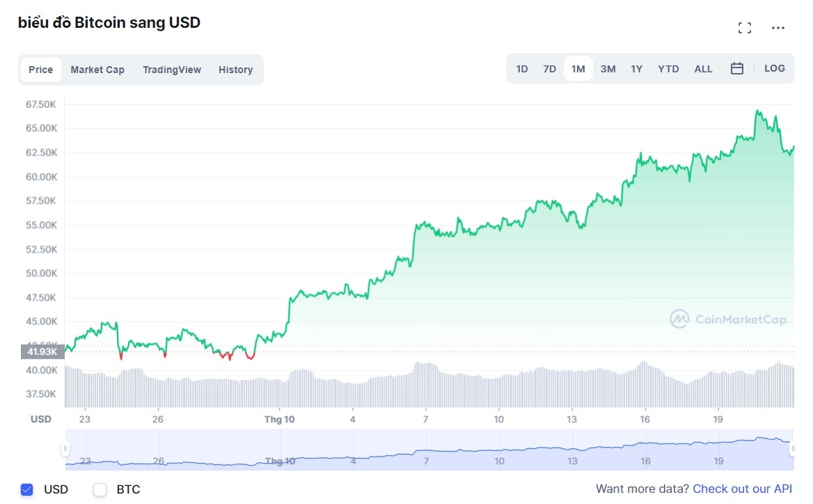Screen dimensions: 813x504
Task: Click the 41.93K price label on the axis
Action: coord(42,352)
